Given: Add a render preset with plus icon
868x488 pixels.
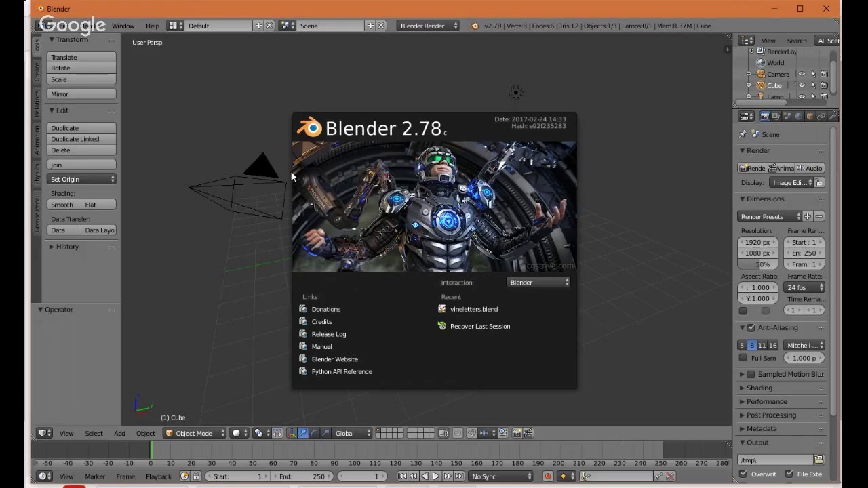Looking at the screenshot, I should [x=808, y=216].
